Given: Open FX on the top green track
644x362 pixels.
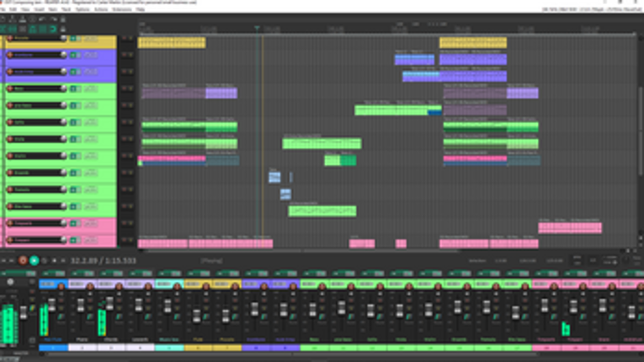Looking at the screenshot, I should (x=73, y=88).
